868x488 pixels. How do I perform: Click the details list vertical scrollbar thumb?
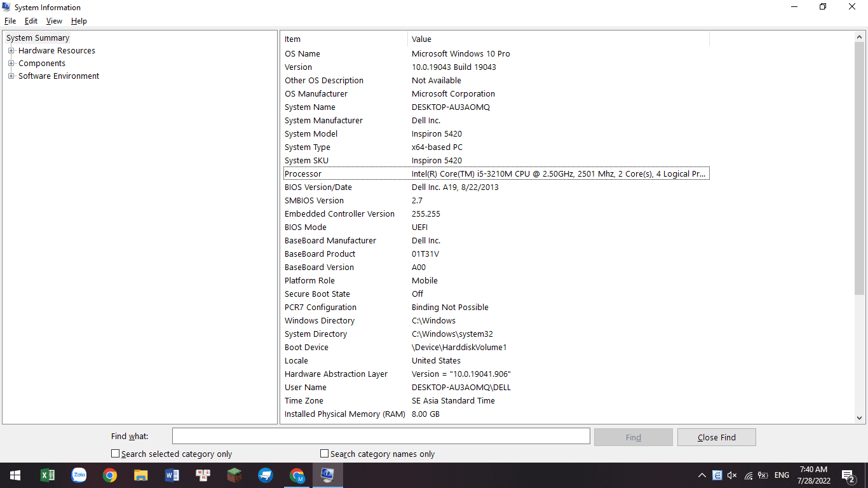click(859, 168)
